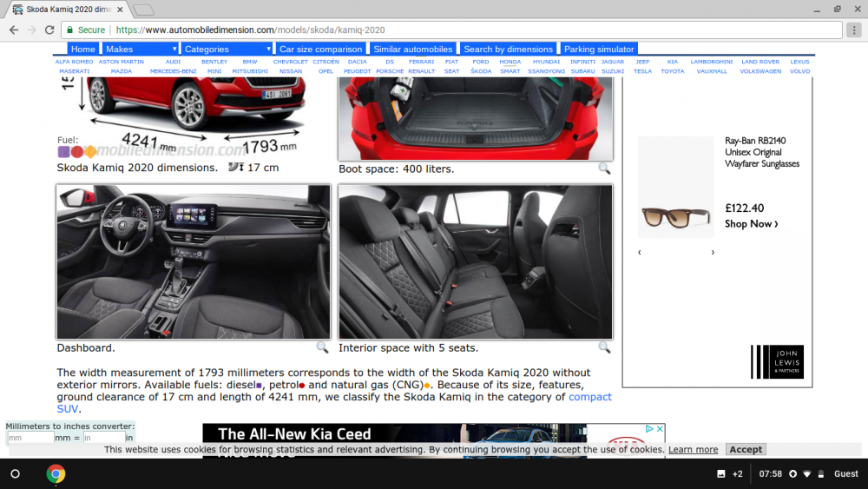Click the ALFA ROMEO brand link
This screenshot has width=868, height=489.
pyautogui.click(x=74, y=62)
